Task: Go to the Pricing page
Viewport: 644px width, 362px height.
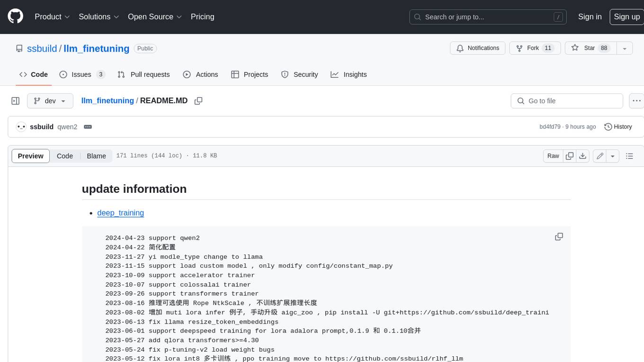Action: pos(202,17)
